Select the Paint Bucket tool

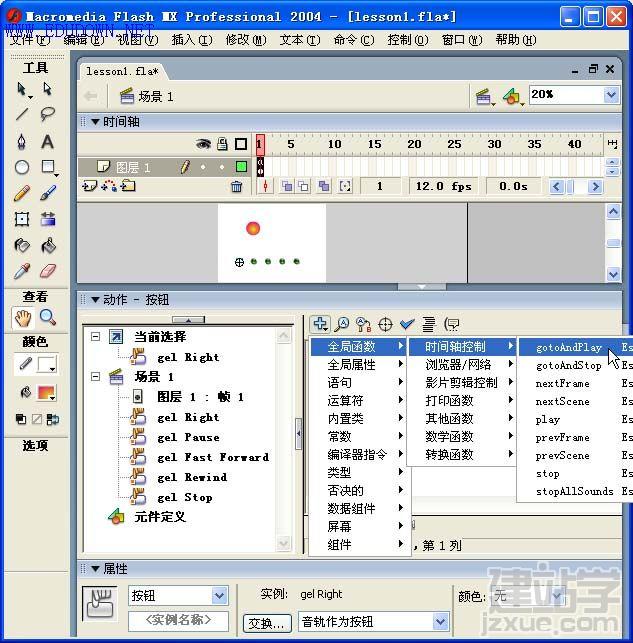pyautogui.click(x=48, y=246)
